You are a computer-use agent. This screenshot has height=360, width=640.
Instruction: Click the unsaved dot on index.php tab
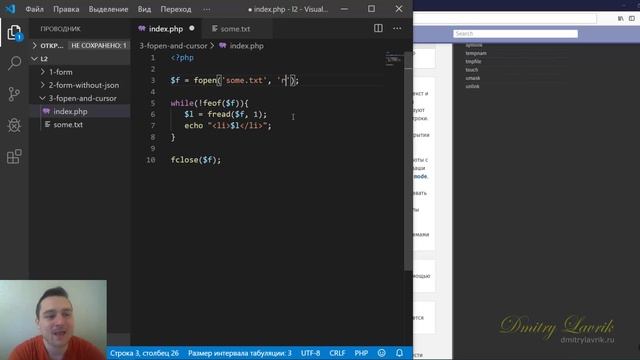[192, 28]
